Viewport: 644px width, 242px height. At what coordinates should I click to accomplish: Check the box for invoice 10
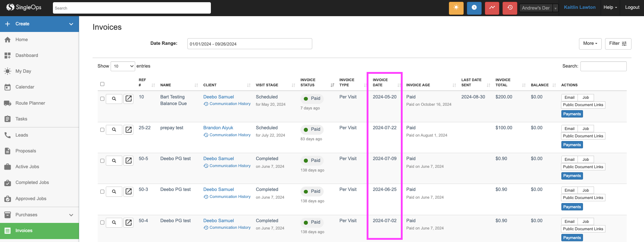tap(102, 99)
